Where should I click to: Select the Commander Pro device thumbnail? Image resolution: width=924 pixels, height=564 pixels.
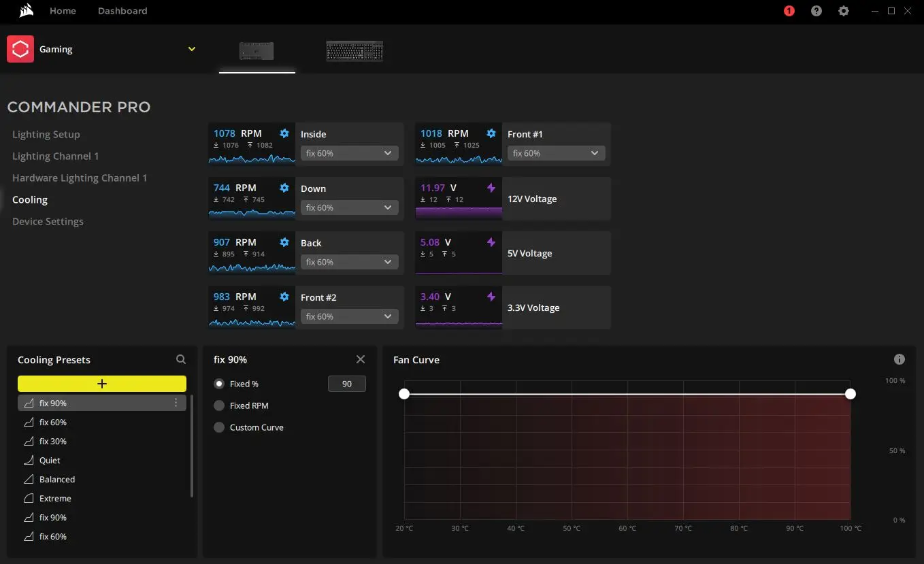point(257,51)
